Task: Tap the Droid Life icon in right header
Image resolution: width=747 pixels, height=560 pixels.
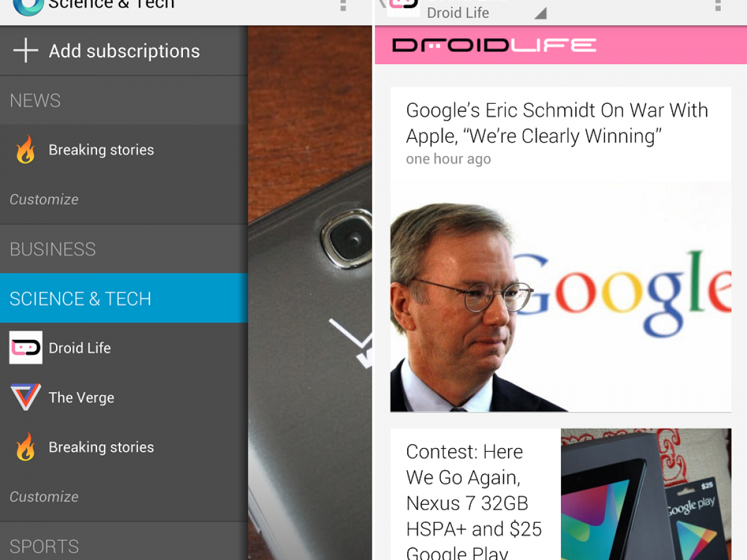Action: tap(403, 6)
